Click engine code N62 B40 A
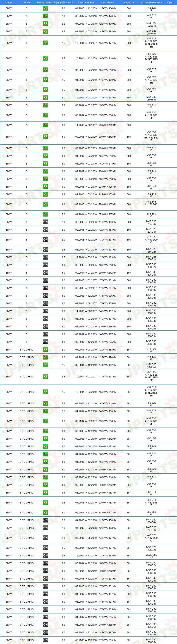 (151, 187)
